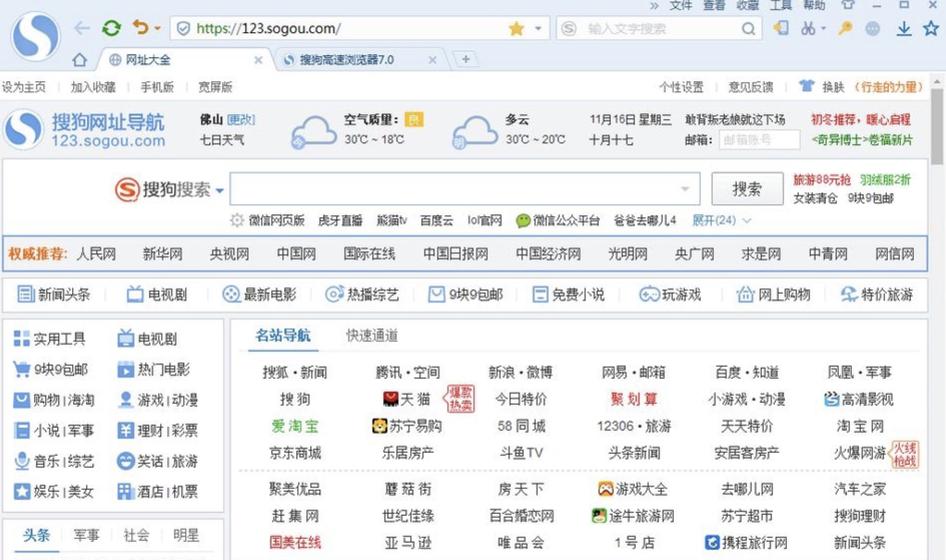Open 天猫 site link
946x560 pixels.
click(x=407, y=399)
